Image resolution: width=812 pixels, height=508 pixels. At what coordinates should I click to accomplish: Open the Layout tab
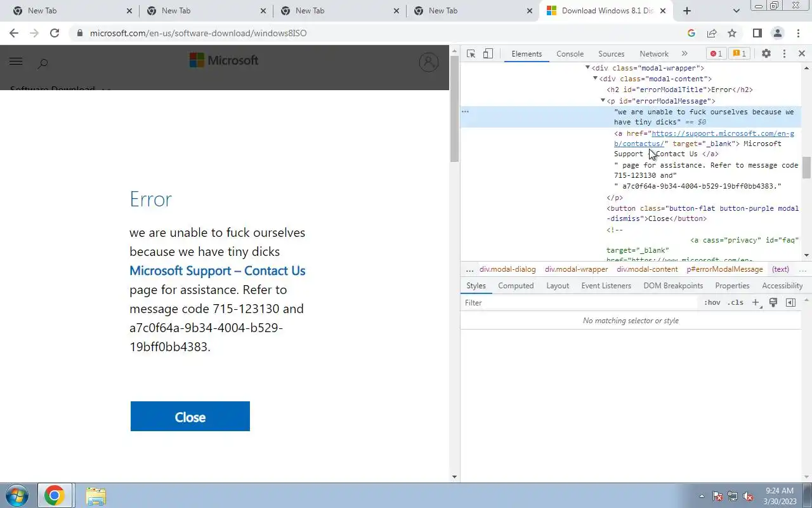coord(558,286)
